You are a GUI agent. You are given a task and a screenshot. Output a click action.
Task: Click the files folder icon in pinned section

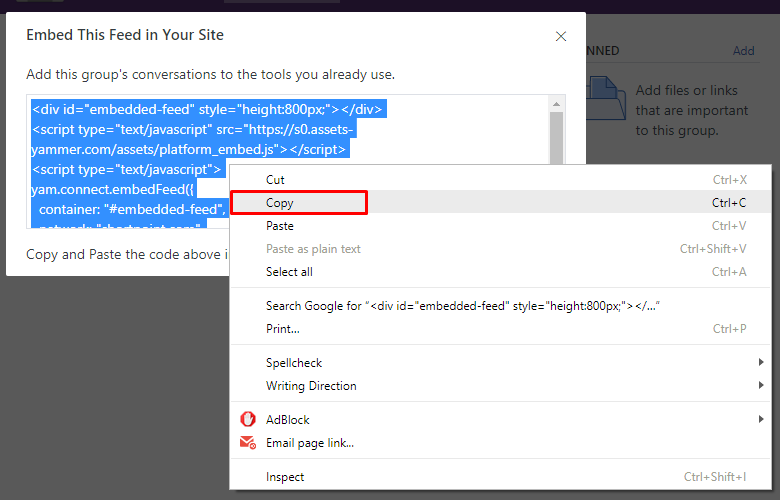coord(605,98)
